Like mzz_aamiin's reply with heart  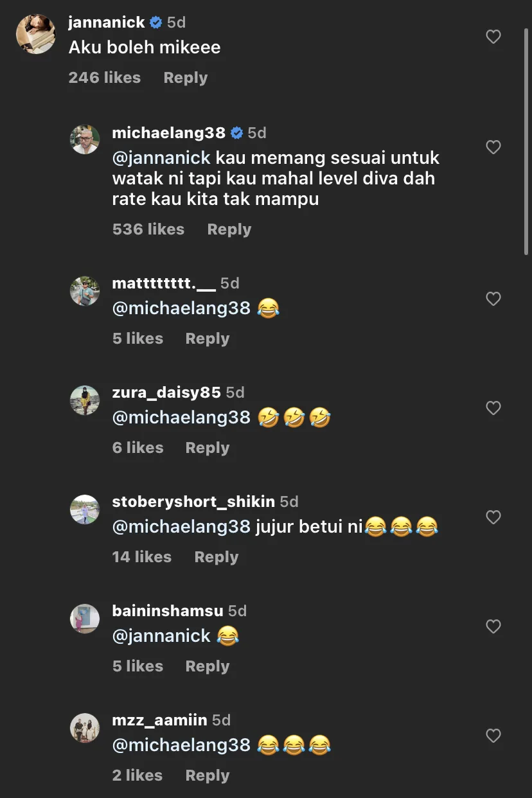[493, 736]
